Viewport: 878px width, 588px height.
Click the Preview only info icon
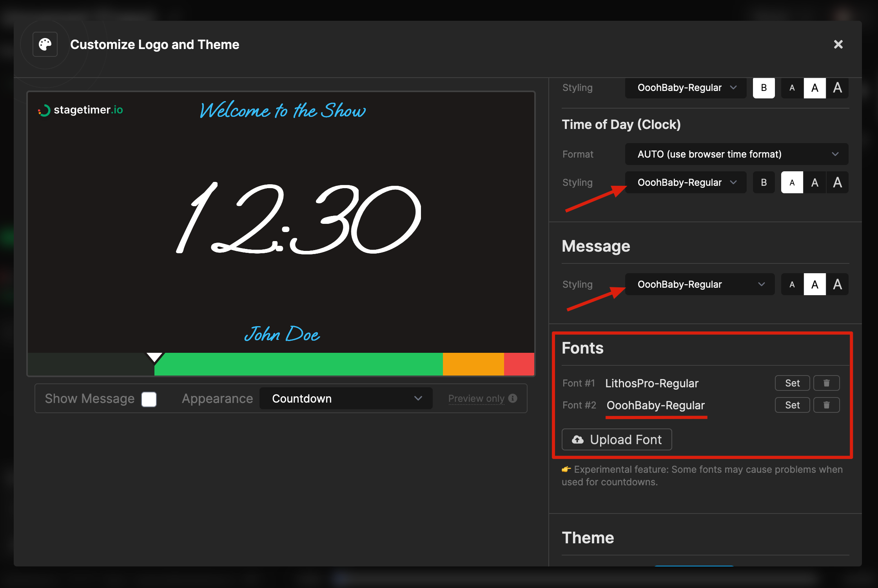513,398
